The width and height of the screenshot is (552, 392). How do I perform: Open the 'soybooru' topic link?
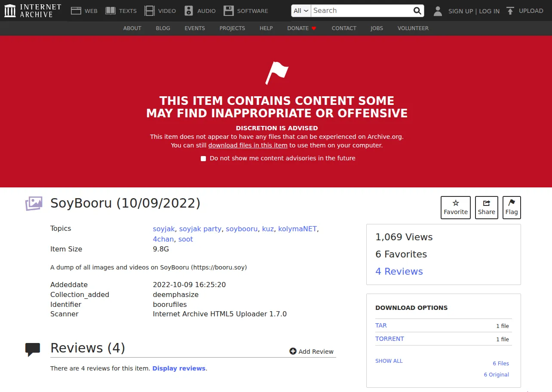tap(242, 229)
